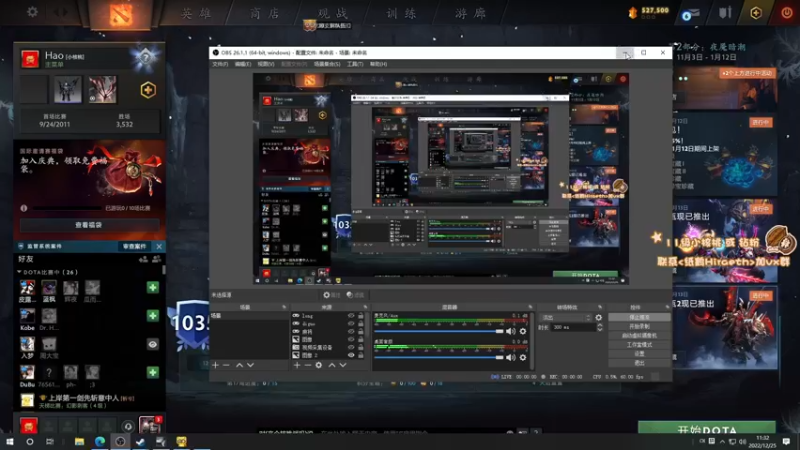Viewport: 800px width, 450px height.
Task: Add a source with the plus icon
Action: (x=297, y=365)
